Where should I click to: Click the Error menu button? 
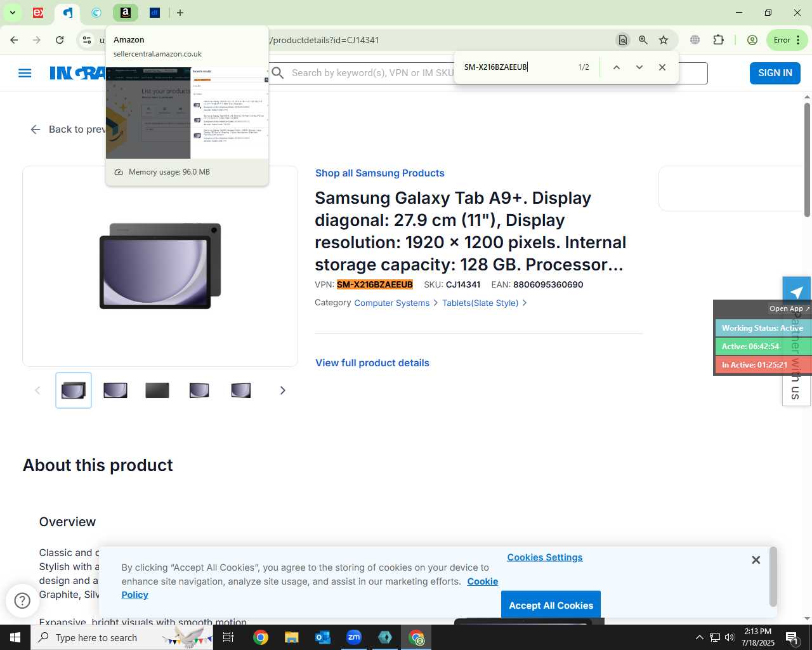(787, 40)
